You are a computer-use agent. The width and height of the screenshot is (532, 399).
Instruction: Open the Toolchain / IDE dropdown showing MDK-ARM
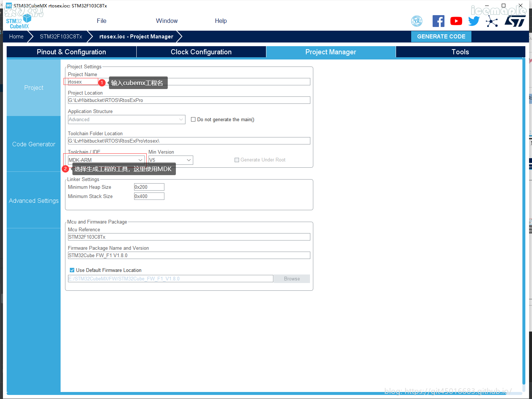tap(106, 160)
